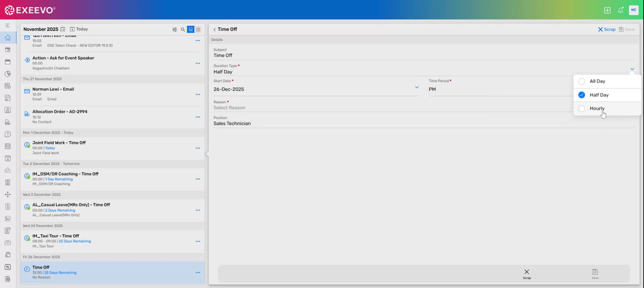644x288 pixels.
Task: Click the EXEEVO logo
Action: pos(30,10)
